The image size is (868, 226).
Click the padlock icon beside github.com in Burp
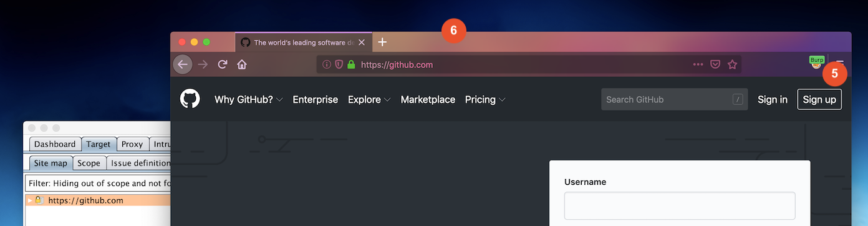(39, 200)
